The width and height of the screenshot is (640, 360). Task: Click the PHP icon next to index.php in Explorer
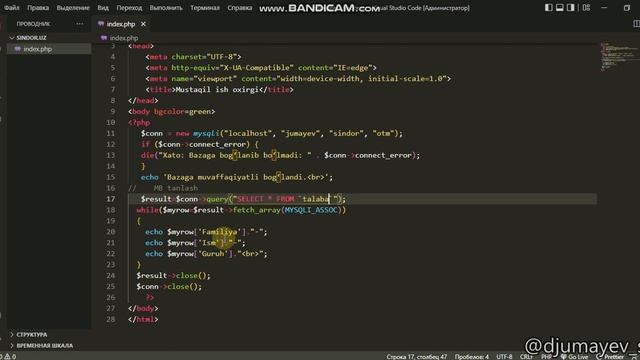(18, 49)
